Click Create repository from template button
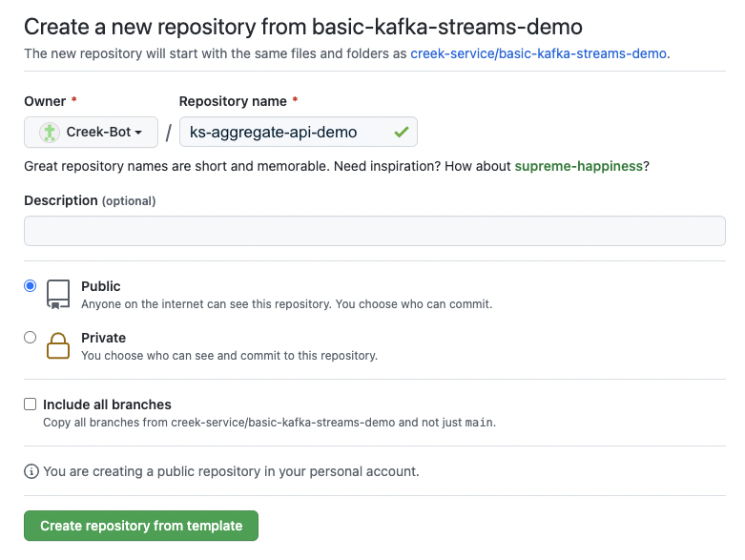 (x=141, y=526)
